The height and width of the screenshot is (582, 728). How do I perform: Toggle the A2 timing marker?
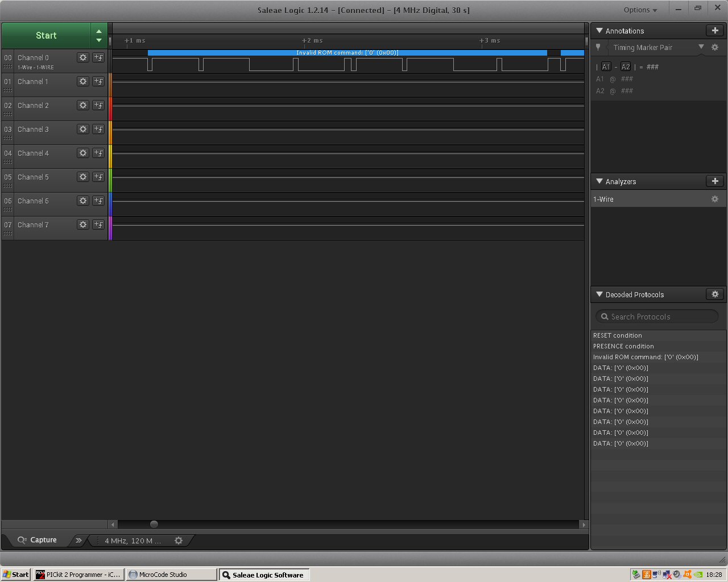626,66
